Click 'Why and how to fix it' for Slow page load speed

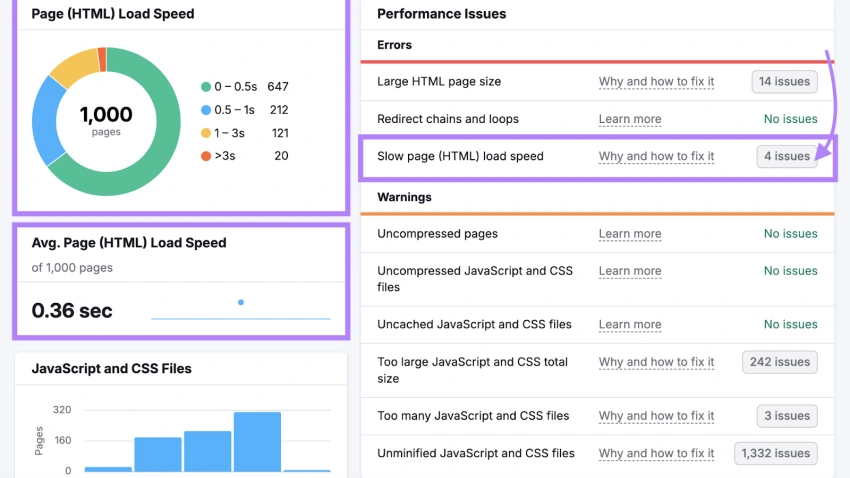pyautogui.click(x=656, y=157)
